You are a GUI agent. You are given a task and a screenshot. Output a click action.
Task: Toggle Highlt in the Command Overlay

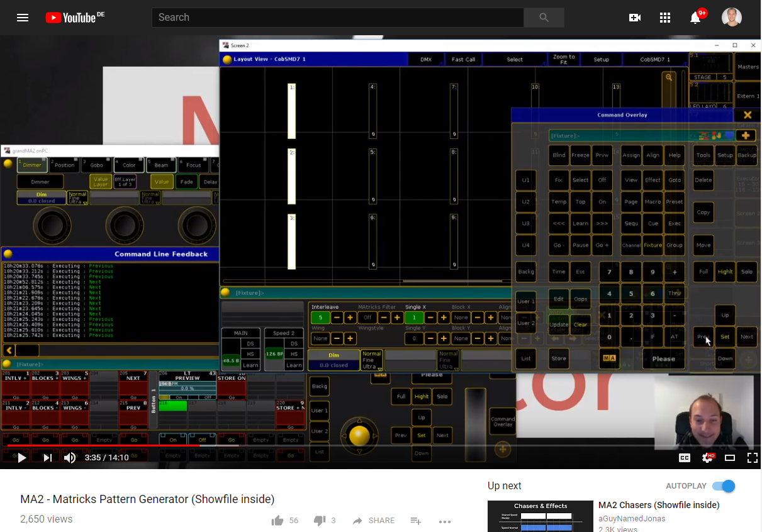coord(725,272)
